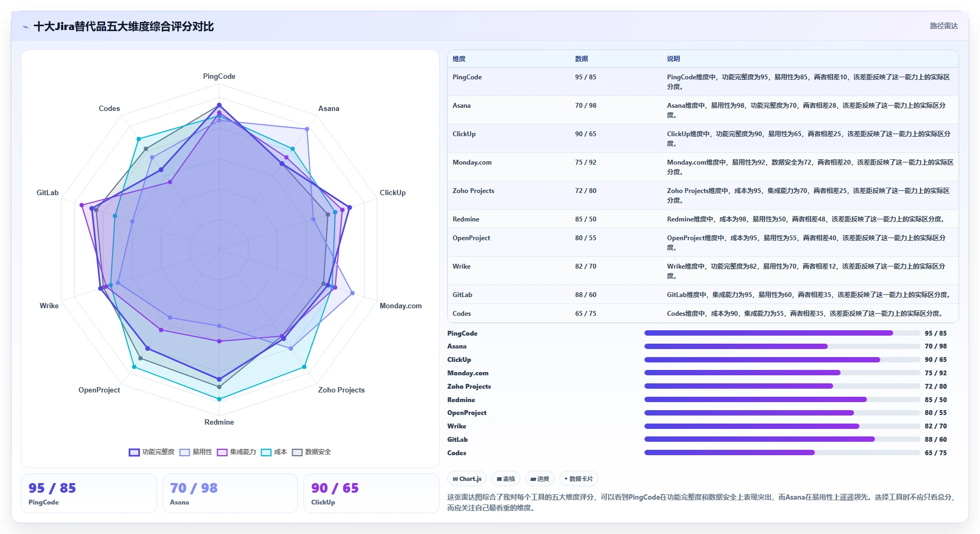Select the Redmine table row name
Screen dimensions: 980x534
click(466, 219)
